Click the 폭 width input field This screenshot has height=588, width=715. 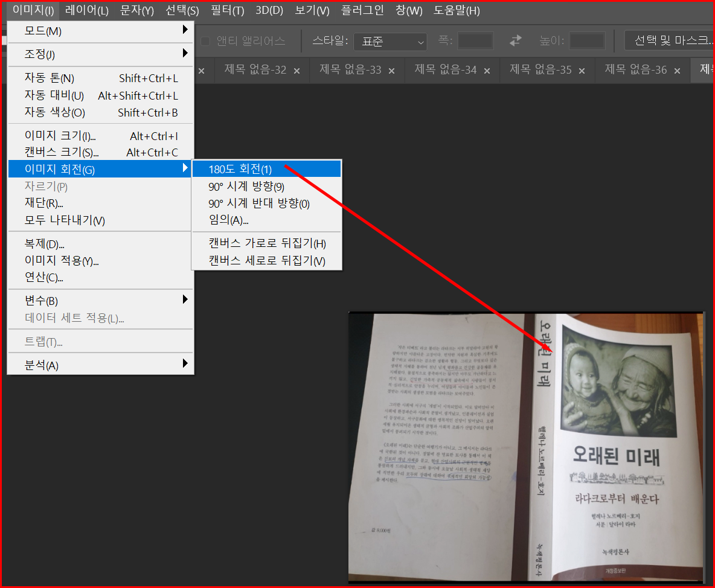476,41
